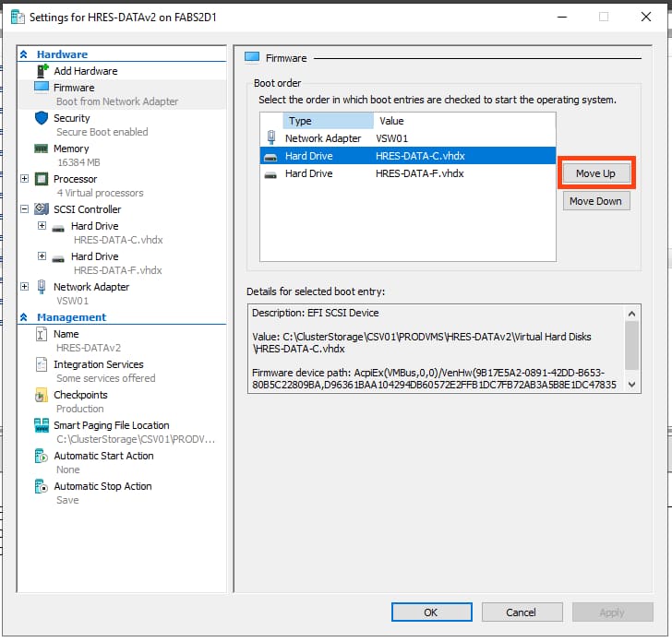This screenshot has height=642, width=672.
Task: Collapse the SCSI Controller node
Action: [24, 209]
